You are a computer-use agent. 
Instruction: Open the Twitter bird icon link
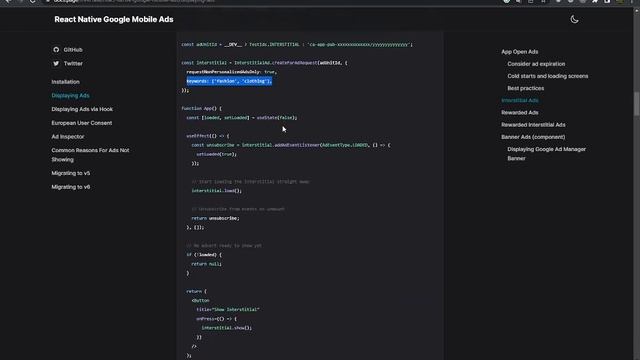56,63
